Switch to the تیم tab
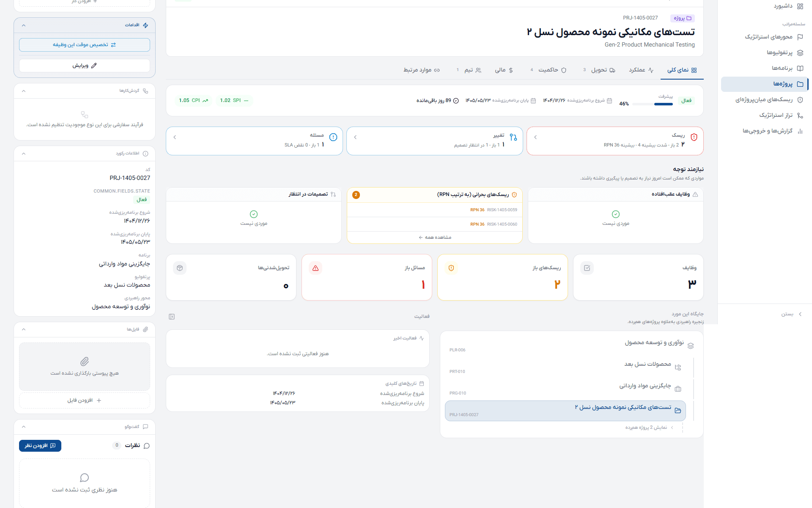Image resolution: width=812 pixels, height=508 pixels. pyautogui.click(x=469, y=70)
